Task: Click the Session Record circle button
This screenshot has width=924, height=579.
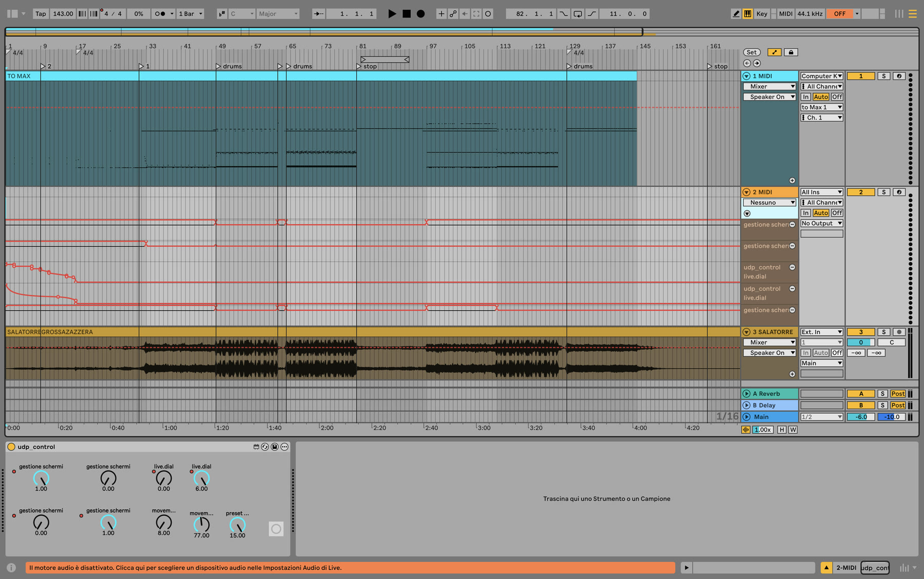Action: [488, 14]
